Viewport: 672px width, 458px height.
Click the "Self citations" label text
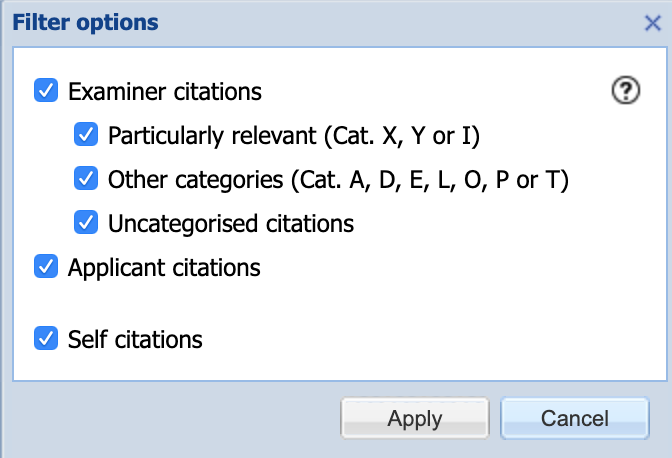[x=135, y=340]
